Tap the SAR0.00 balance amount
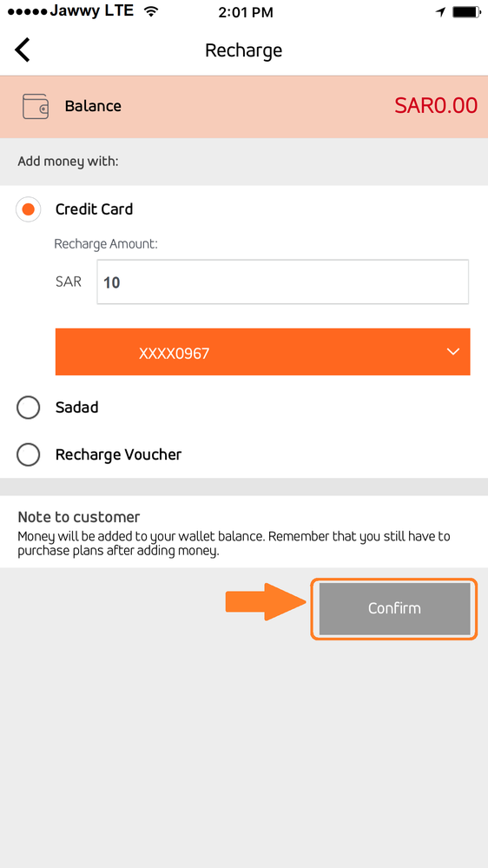 coord(436,106)
